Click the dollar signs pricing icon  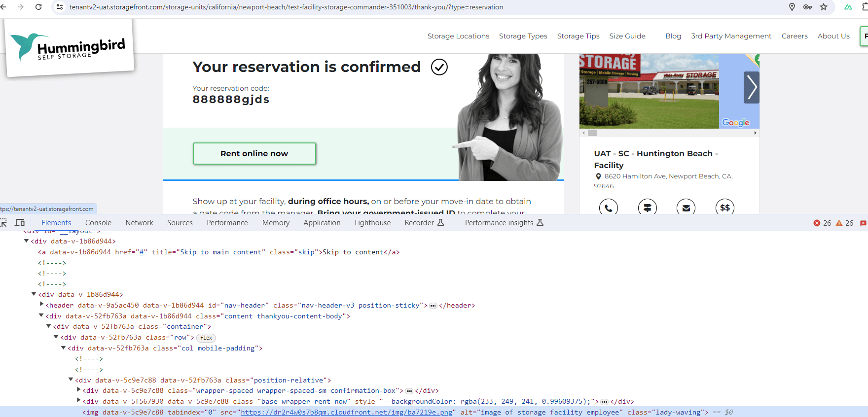pyautogui.click(x=725, y=208)
